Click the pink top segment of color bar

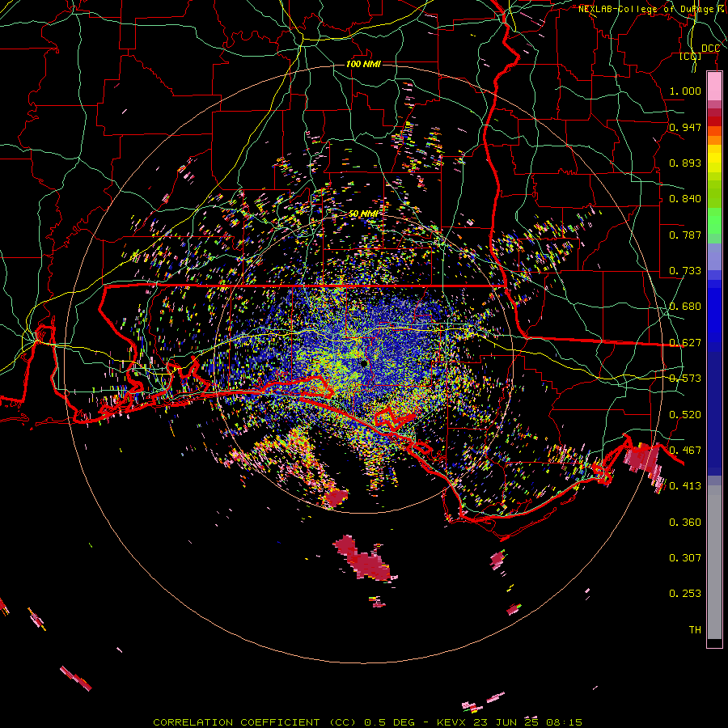(714, 86)
